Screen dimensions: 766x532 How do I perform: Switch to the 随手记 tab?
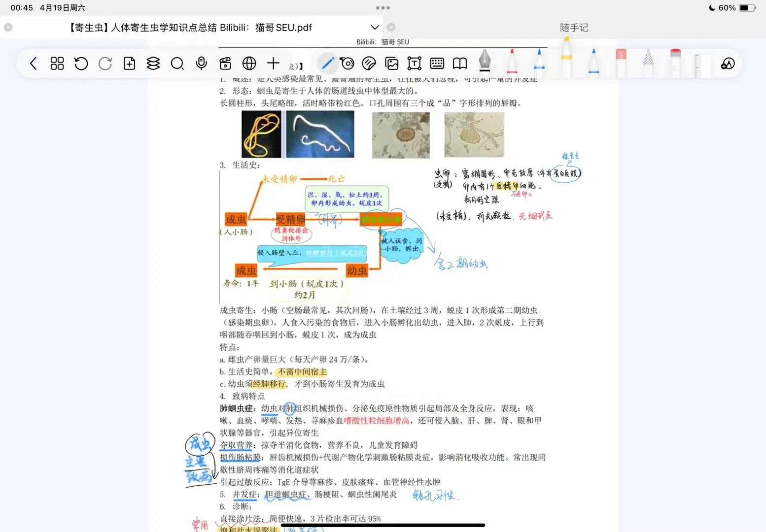click(574, 28)
